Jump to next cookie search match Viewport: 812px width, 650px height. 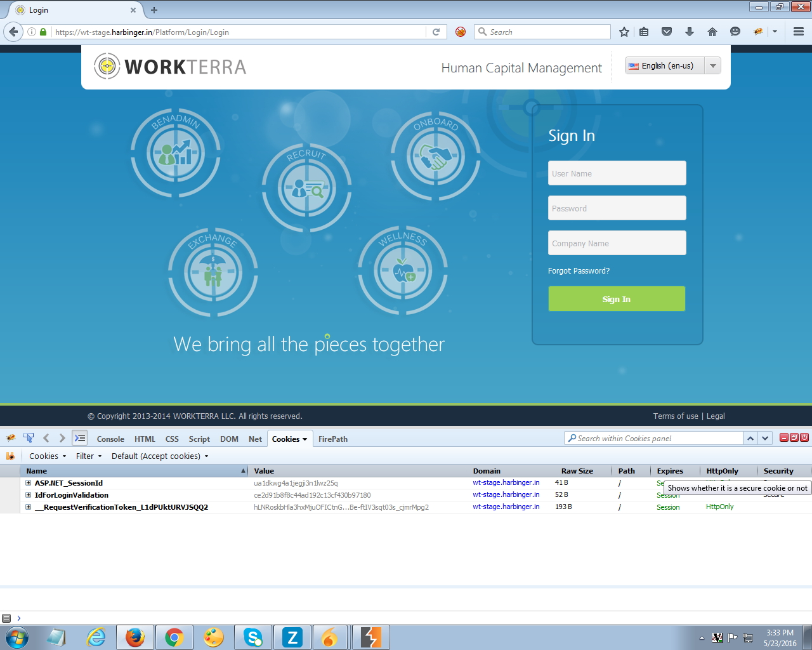(x=766, y=438)
